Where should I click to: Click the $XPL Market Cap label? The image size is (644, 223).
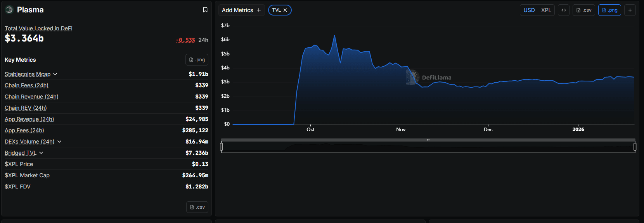(27, 175)
